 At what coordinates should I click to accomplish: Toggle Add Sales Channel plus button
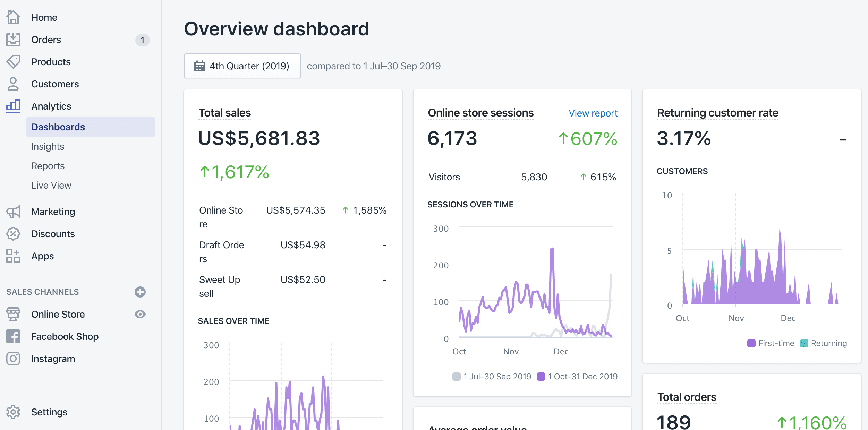coord(140,292)
